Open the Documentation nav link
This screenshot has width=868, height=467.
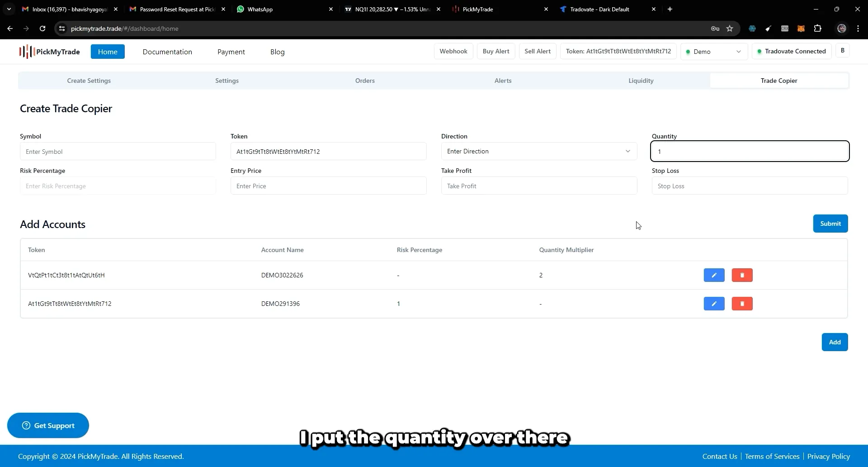click(x=167, y=52)
